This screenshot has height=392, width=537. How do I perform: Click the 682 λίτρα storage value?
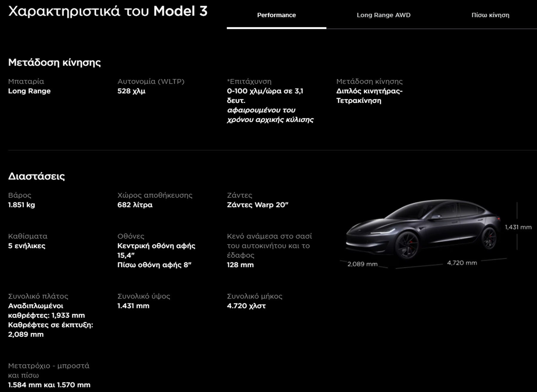coord(135,205)
